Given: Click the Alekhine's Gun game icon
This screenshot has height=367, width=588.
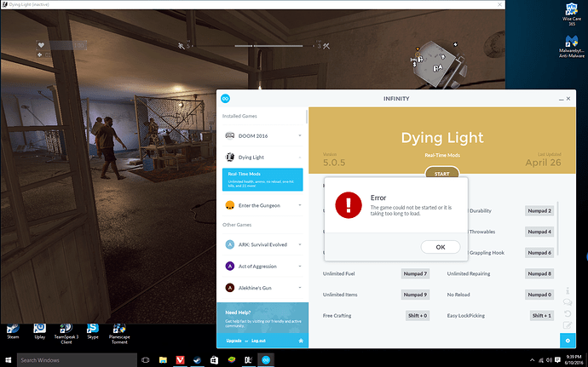Looking at the screenshot, I should click(229, 289).
